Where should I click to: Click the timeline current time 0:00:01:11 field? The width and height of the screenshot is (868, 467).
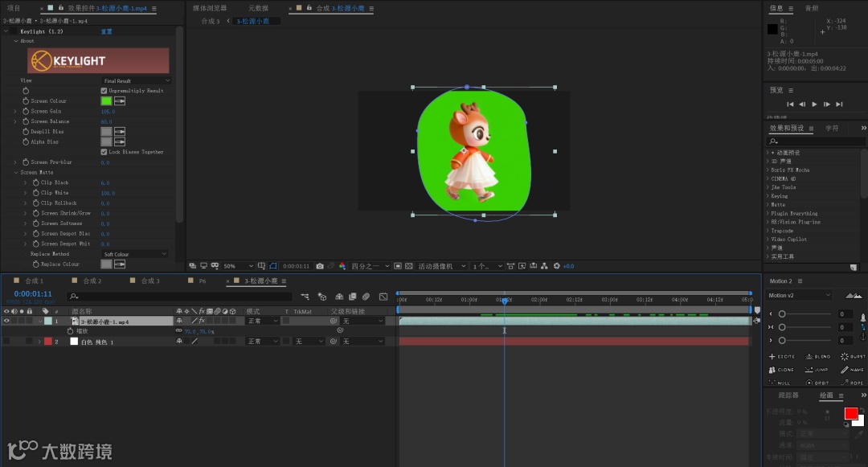tap(33, 294)
